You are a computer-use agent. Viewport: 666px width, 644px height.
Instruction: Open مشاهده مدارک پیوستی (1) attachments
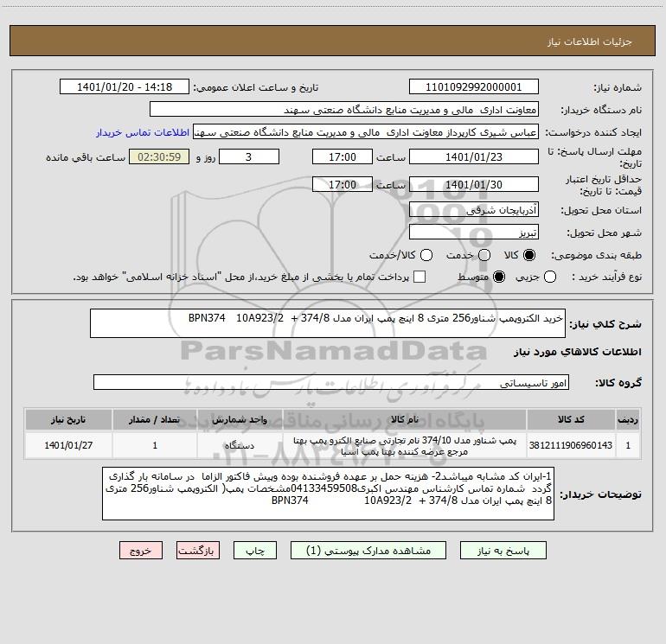click(368, 551)
